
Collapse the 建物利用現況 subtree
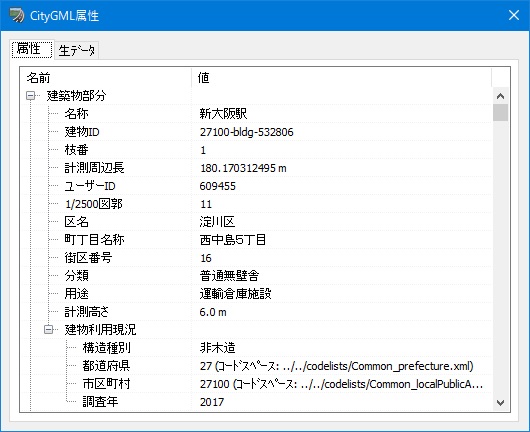pos(49,330)
